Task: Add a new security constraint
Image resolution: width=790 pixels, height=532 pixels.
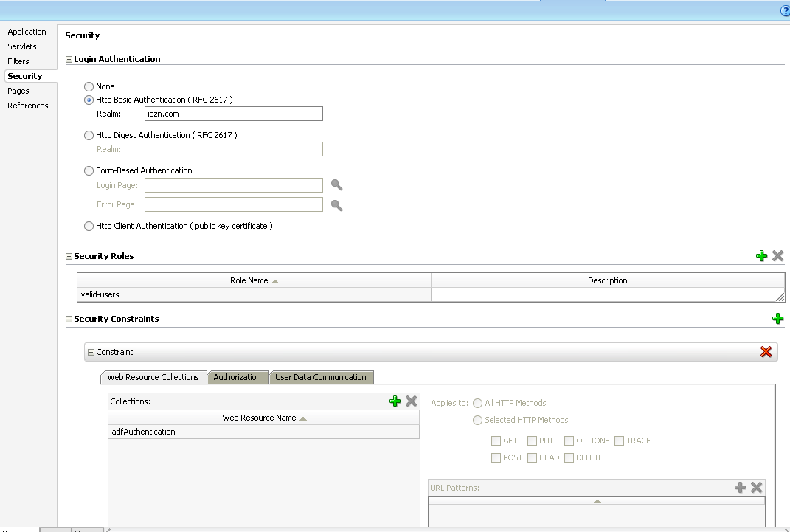Action: tap(777, 319)
